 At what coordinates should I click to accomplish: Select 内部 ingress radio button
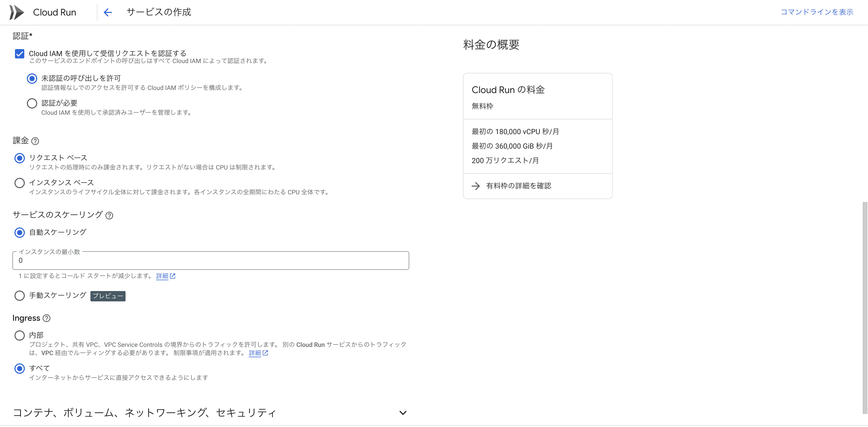pyautogui.click(x=20, y=335)
